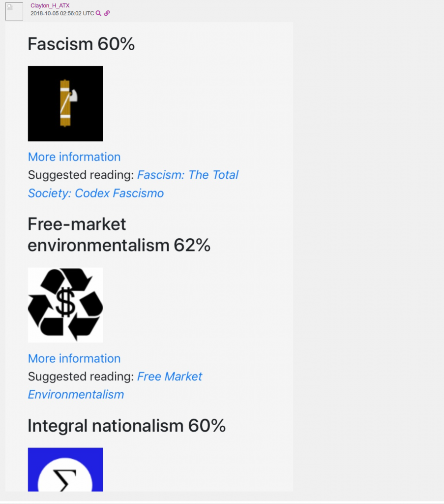Screen dimensions: 444x504
Task: Click the user avatar placeholder
Action: (14, 12)
